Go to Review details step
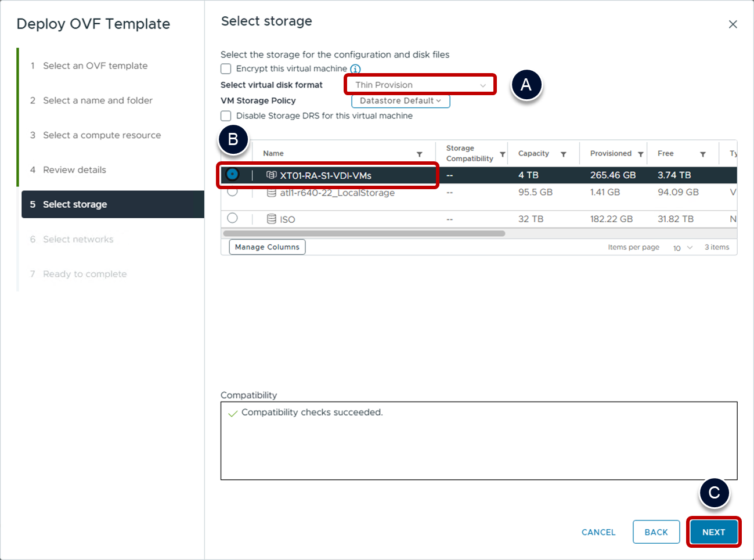 [x=74, y=170]
